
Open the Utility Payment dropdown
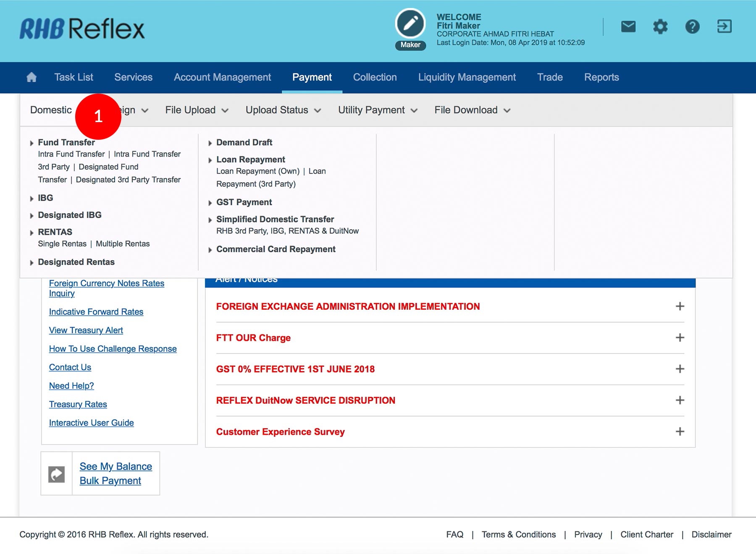[378, 110]
